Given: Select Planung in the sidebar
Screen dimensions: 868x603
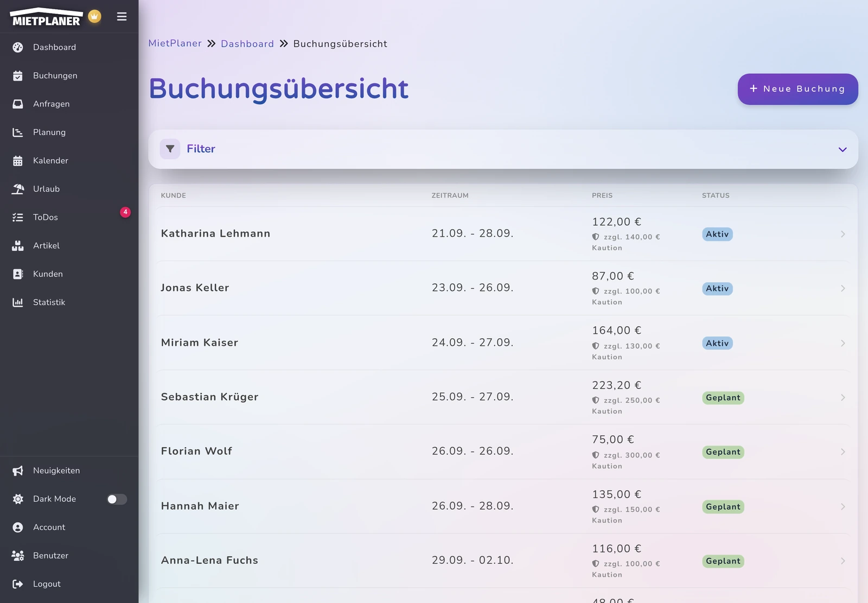Looking at the screenshot, I should (x=69, y=132).
